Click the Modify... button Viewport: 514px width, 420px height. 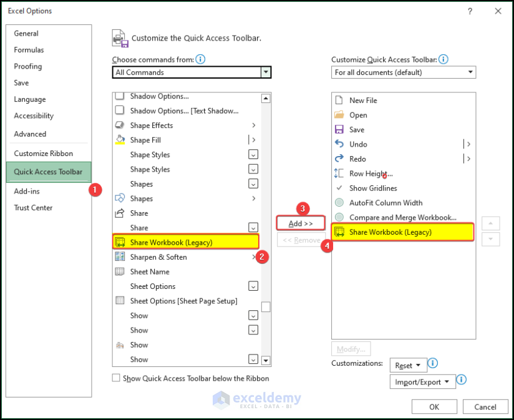[x=351, y=349]
